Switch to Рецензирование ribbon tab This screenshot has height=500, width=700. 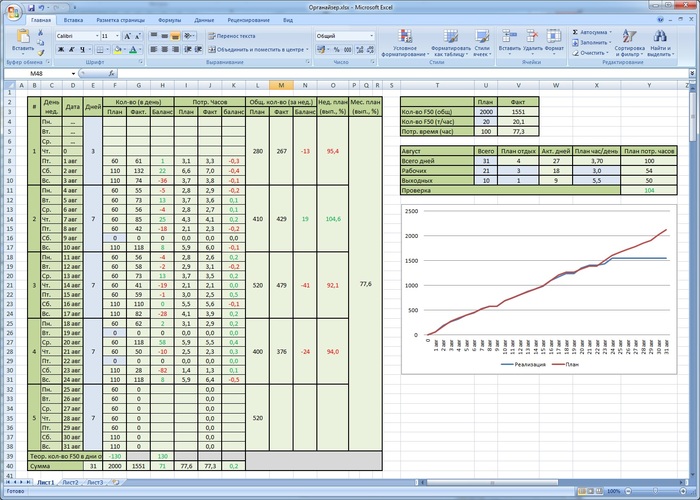click(248, 20)
